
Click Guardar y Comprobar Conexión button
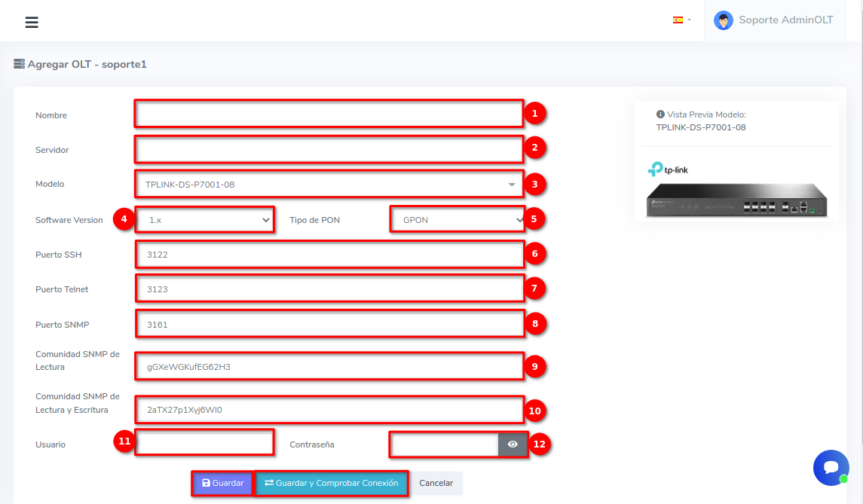tap(332, 483)
